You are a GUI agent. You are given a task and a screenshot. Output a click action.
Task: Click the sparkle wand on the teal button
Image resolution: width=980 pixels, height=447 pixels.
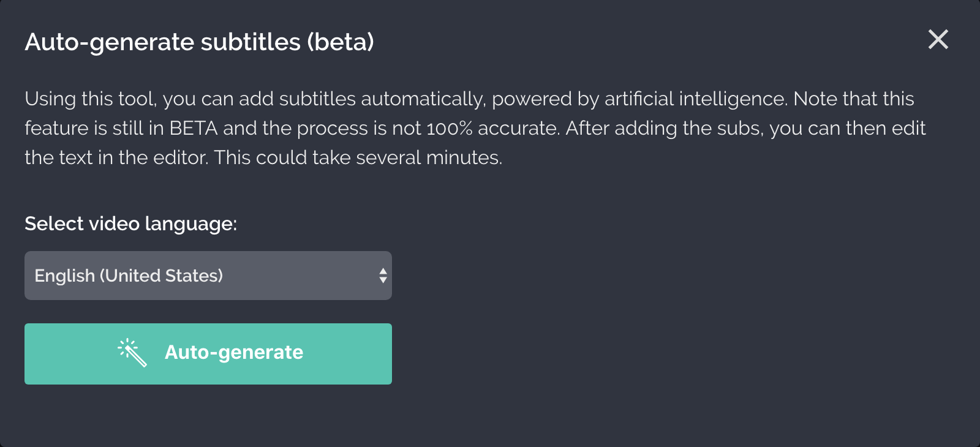pos(133,353)
